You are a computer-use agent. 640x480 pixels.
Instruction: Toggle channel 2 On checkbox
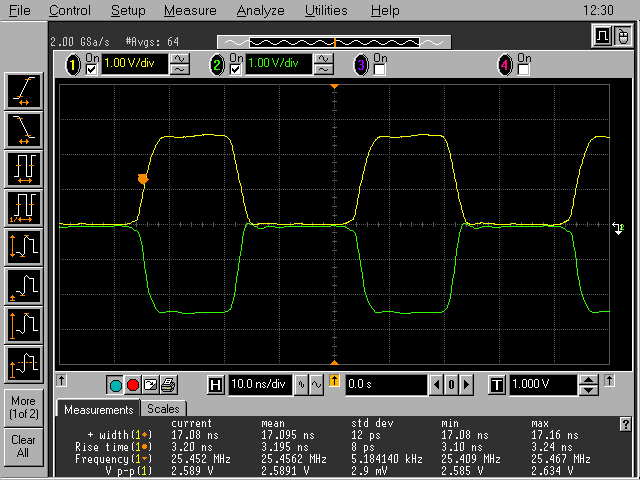(236, 70)
